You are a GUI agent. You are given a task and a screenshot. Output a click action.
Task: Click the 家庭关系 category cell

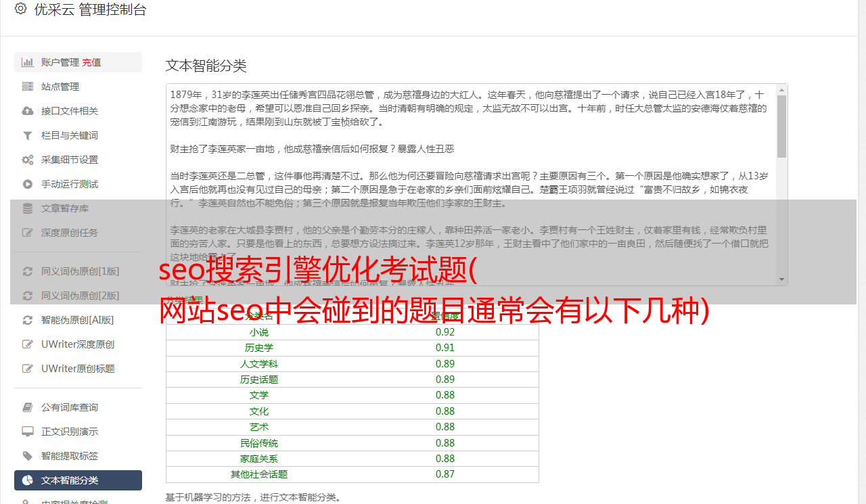[x=259, y=459]
